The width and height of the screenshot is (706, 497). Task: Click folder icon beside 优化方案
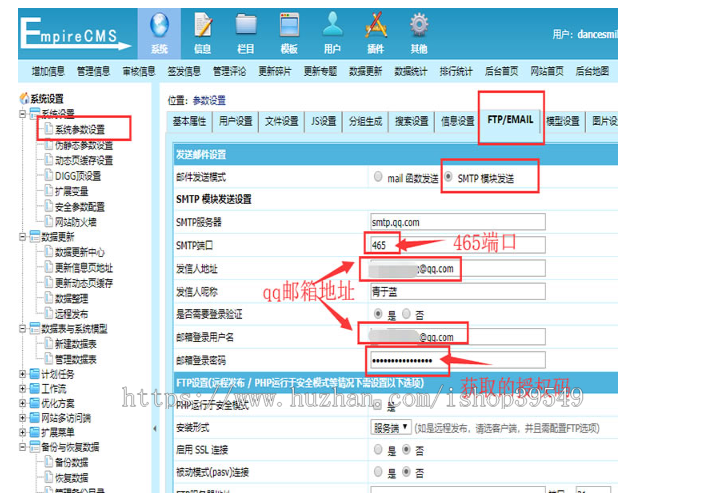[x=35, y=403]
